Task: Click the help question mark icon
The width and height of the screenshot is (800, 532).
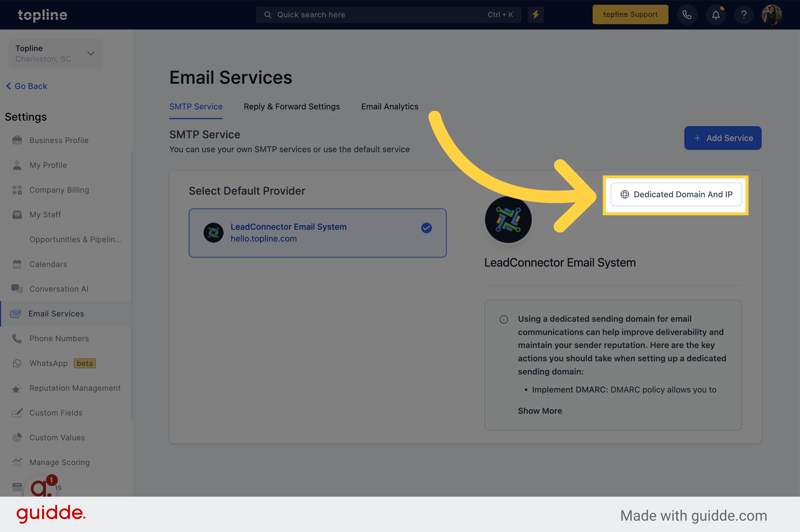Action: pyautogui.click(x=743, y=14)
